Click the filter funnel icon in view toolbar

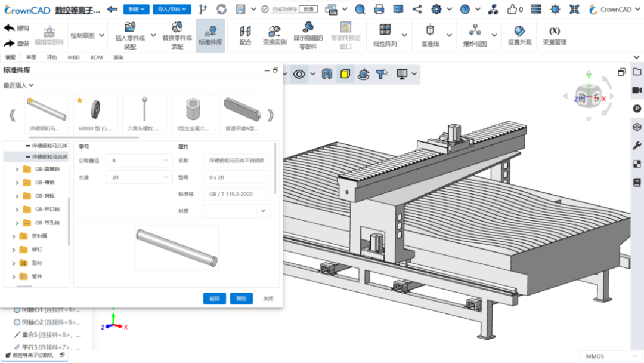tap(382, 74)
